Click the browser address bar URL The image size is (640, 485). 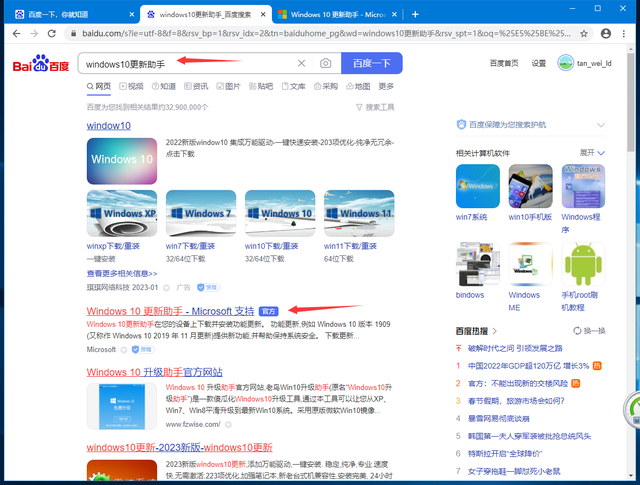coord(327,33)
